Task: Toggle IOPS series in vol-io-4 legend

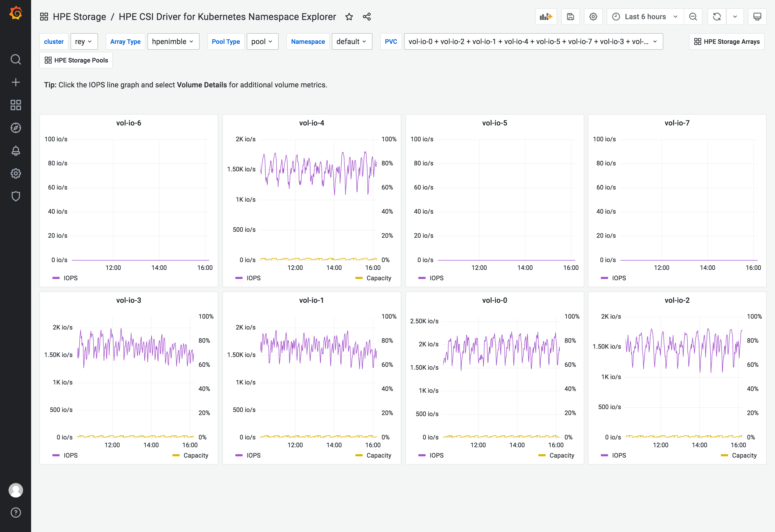Action: pos(253,278)
